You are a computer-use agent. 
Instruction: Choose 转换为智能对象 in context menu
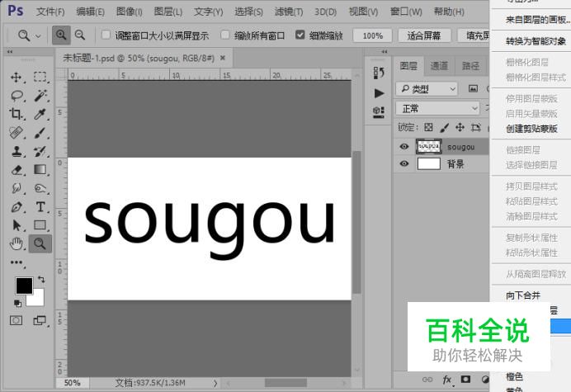coord(536,40)
